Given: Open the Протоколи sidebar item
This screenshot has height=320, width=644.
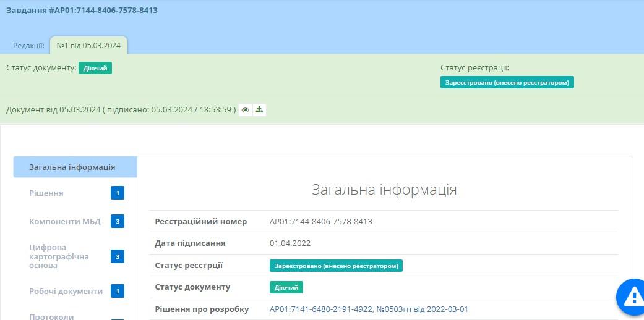Looking at the screenshot, I should (x=51, y=316).
